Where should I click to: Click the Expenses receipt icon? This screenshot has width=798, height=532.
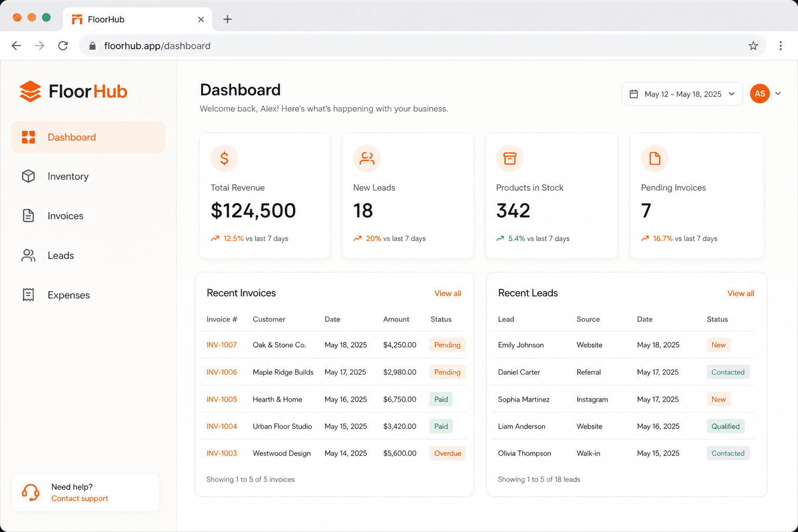29,295
